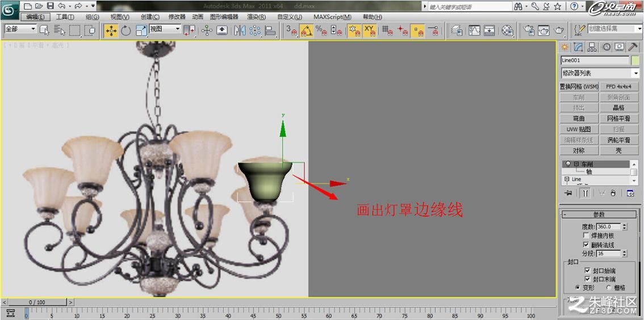Toggle the Keyboard Shortcut Override icon
This screenshot has height=320, width=644.
222,31
